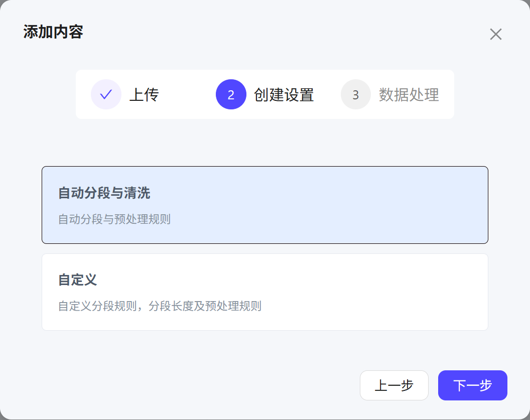The height and width of the screenshot is (420, 530).
Task: Click the 添加内容 dialog title
Action: (52, 32)
